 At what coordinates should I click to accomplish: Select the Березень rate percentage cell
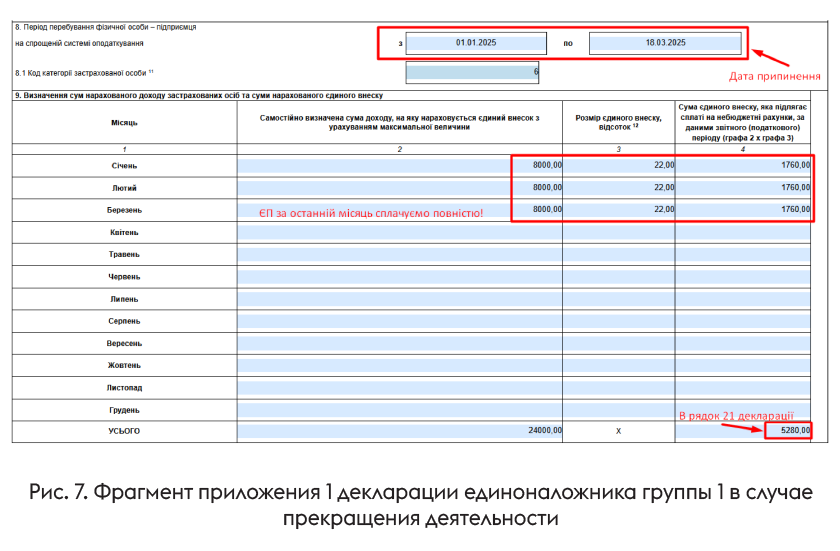619,209
